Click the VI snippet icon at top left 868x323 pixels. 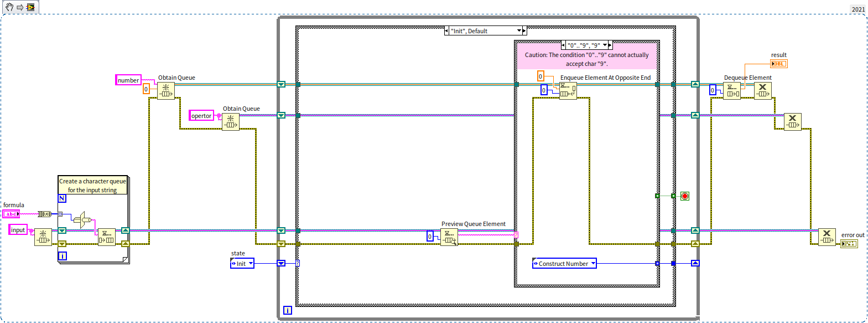click(30, 7)
